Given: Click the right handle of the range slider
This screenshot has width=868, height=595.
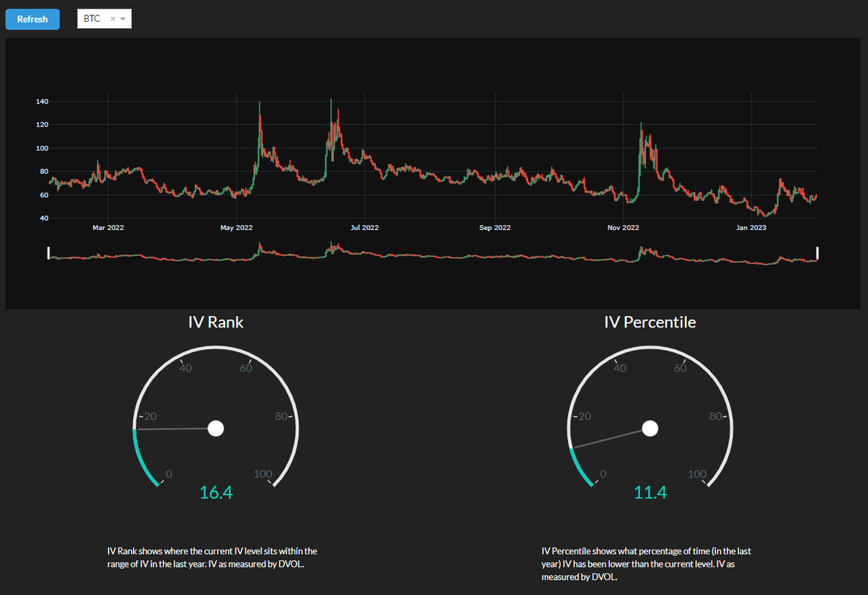Looking at the screenshot, I should 817,253.
